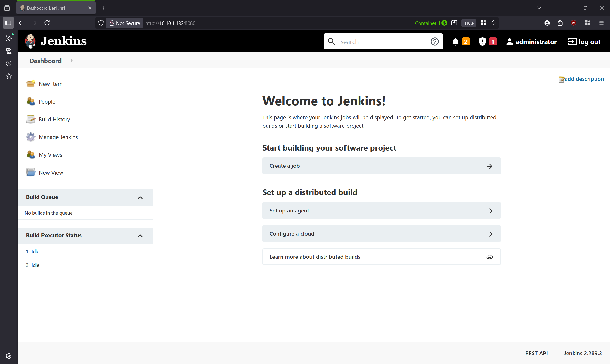Image resolution: width=610 pixels, height=364 pixels.
Task: Click the Jenkins butler logo
Action: coord(30,41)
